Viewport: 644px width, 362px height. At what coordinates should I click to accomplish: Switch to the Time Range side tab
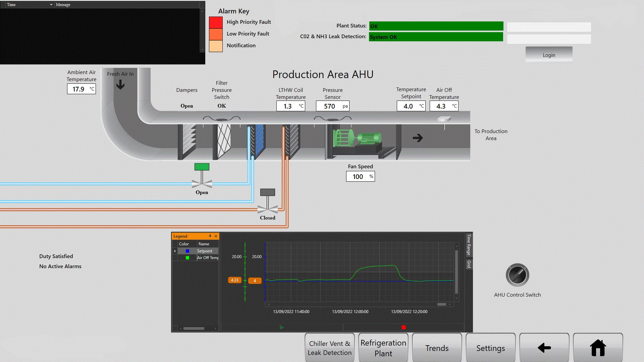click(x=468, y=245)
